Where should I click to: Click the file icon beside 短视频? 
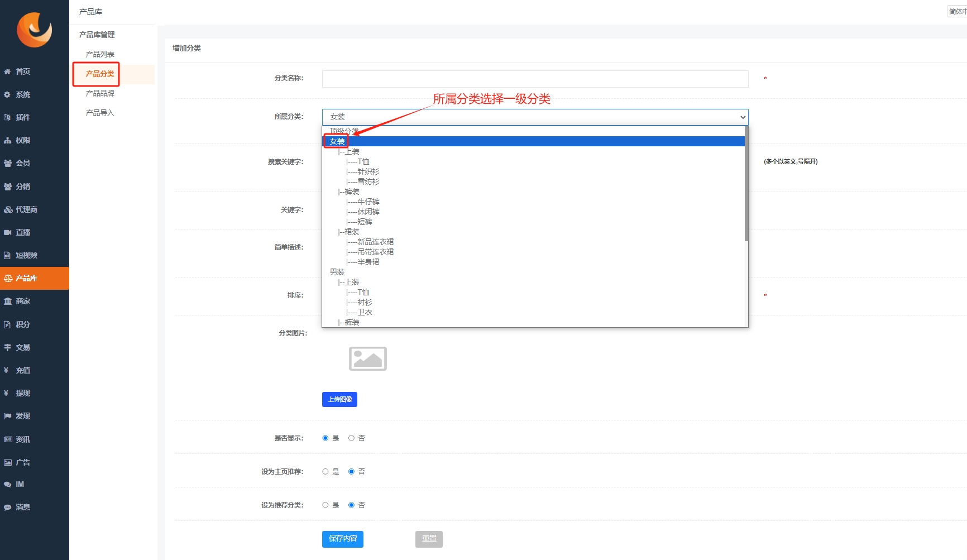click(x=7, y=255)
